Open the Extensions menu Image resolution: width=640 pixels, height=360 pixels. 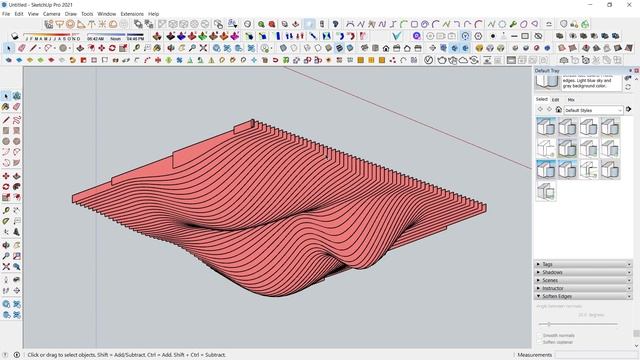132,14
